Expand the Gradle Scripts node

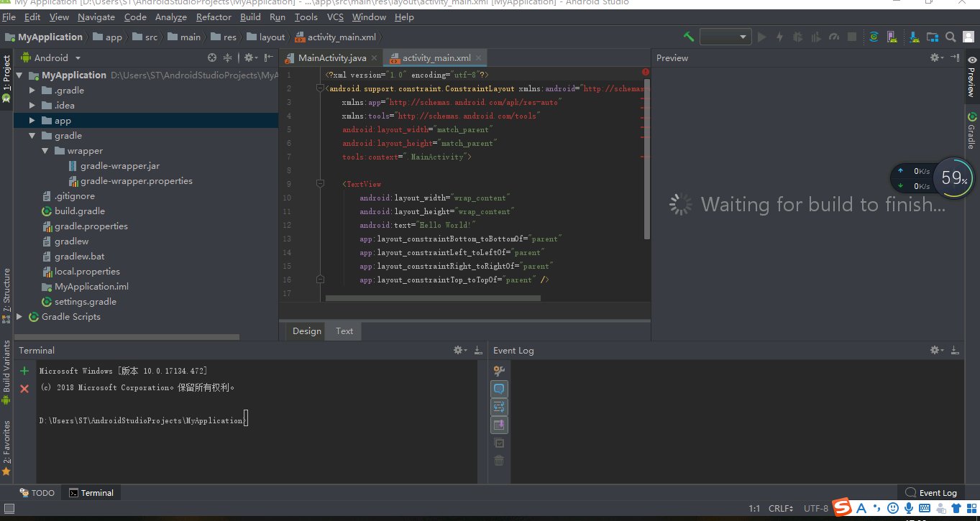pos(19,316)
